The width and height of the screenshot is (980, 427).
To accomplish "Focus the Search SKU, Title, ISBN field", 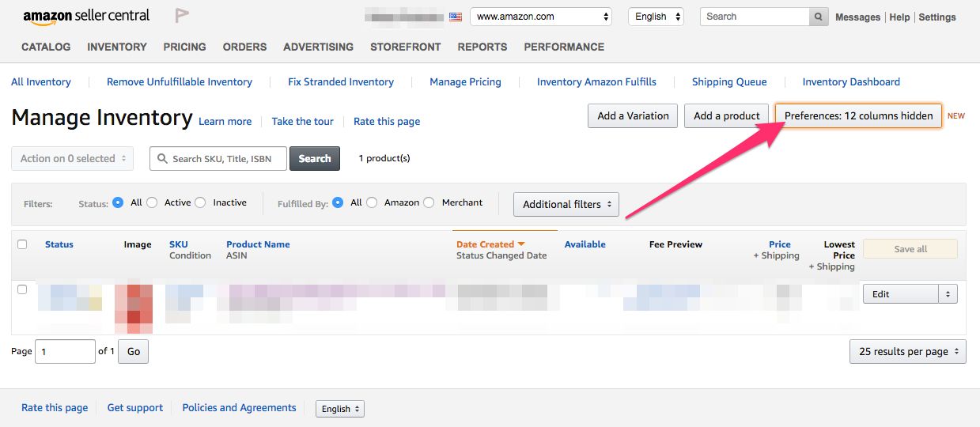I will tap(220, 158).
